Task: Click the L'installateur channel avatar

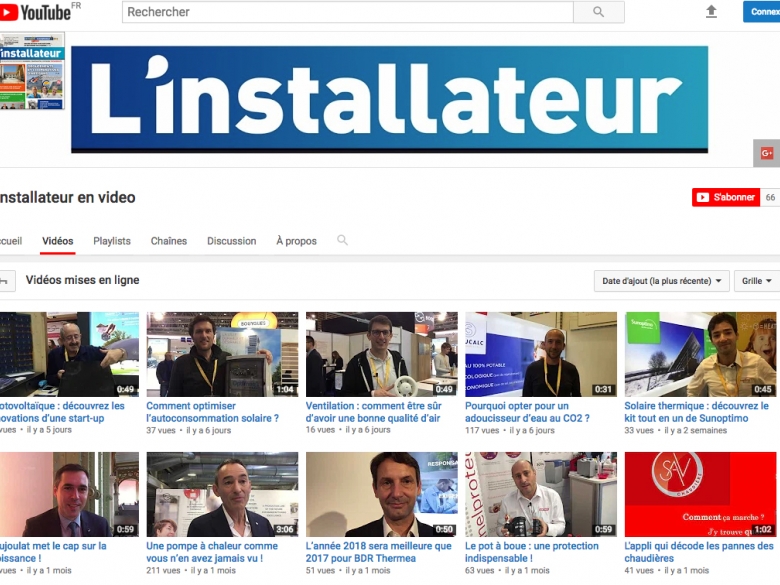Action: coord(32,71)
